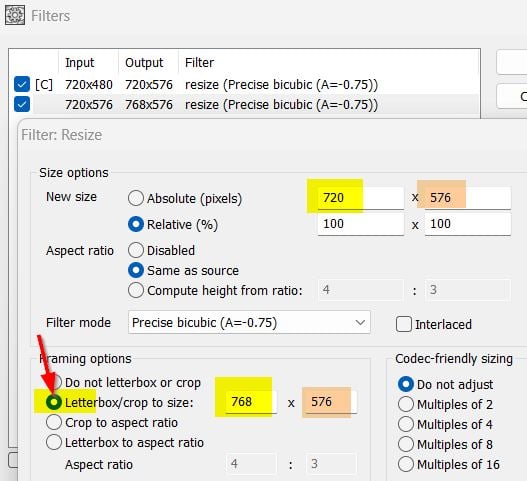Click the letterbox width field showing 768
The image size is (527, 481).
click(x=251, y=402)
